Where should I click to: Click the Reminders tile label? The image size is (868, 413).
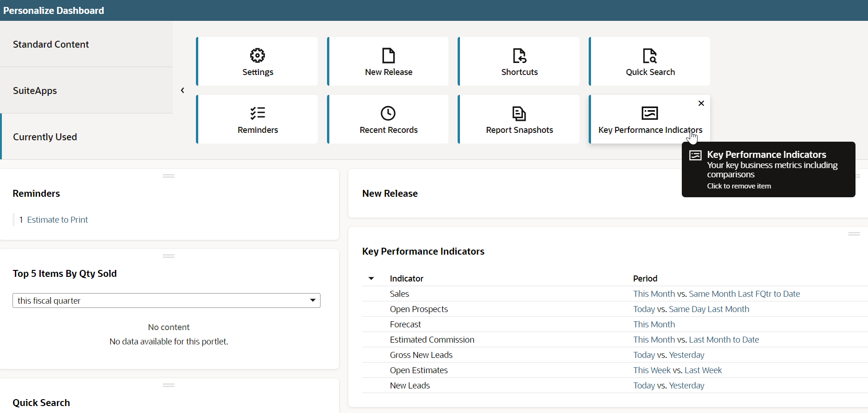(258, 130)
